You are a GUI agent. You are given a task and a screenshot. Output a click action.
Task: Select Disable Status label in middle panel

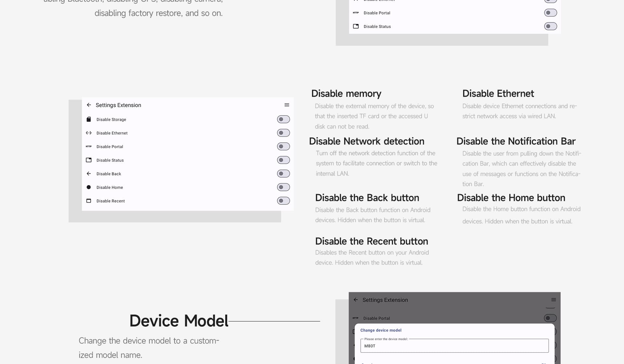coord(110,160)
